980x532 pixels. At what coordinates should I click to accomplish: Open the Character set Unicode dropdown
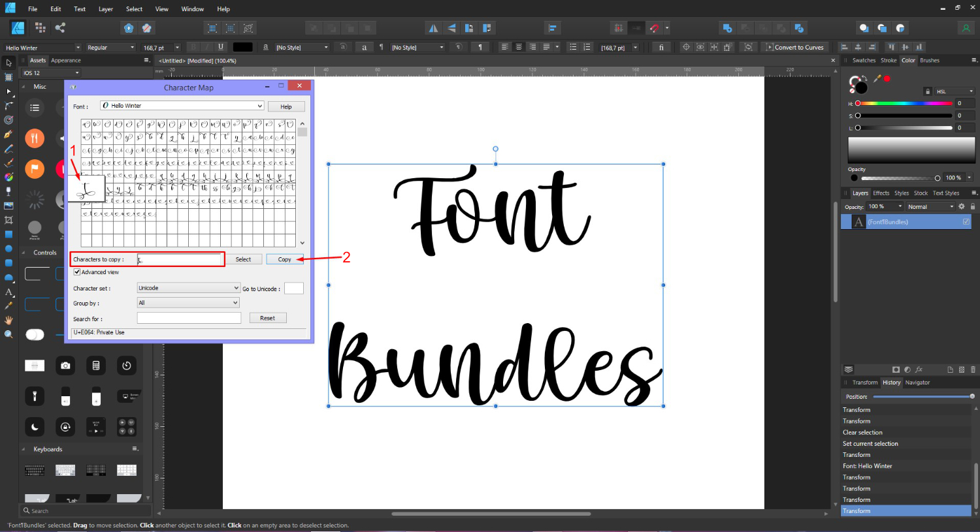coord(189,288)
